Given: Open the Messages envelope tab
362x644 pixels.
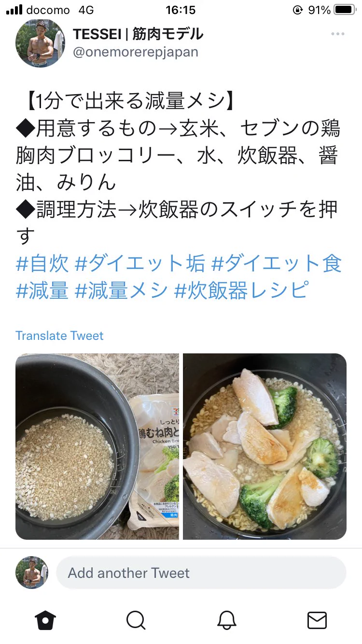Looking at the screenshot, I should pos(317,620).
